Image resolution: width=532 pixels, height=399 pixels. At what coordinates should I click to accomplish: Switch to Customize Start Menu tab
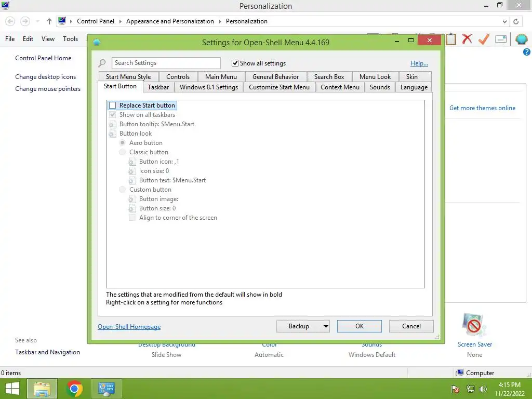pos(279,87)
